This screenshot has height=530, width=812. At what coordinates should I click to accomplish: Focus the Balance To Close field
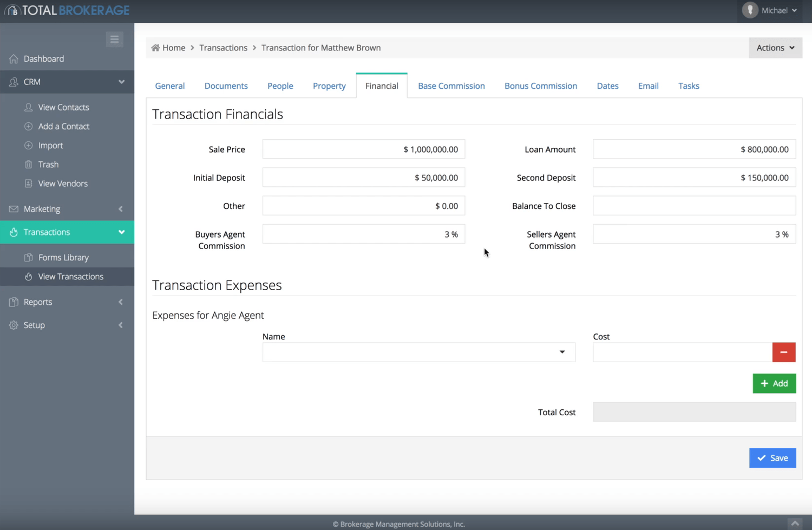(x=693, y=206)
